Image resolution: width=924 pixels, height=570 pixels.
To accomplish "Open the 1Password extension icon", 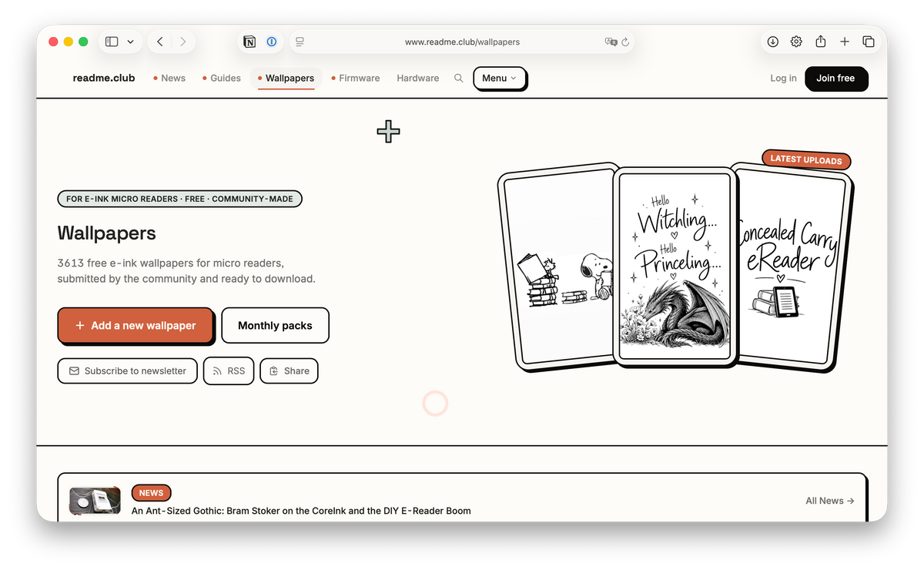I will [272, 42].
